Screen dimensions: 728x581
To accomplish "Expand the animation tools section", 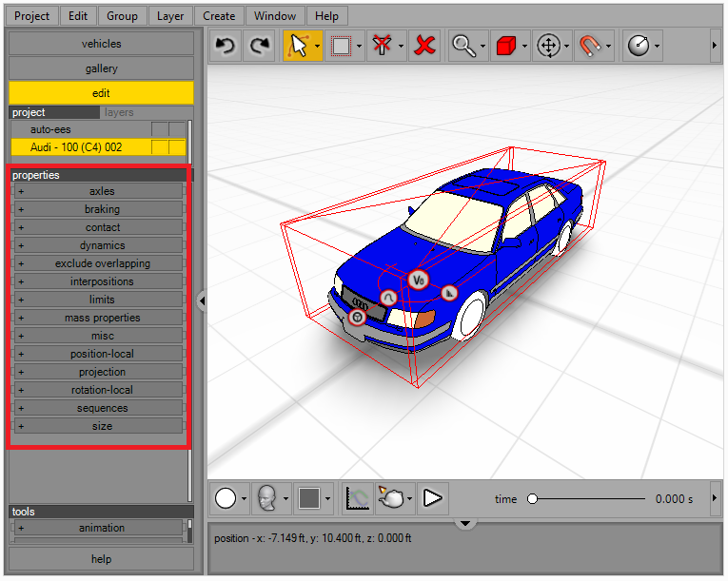I will point(98,528).
